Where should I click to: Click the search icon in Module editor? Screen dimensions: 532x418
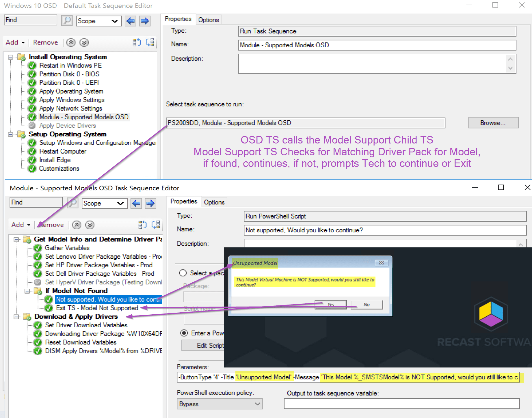[72, 203]
